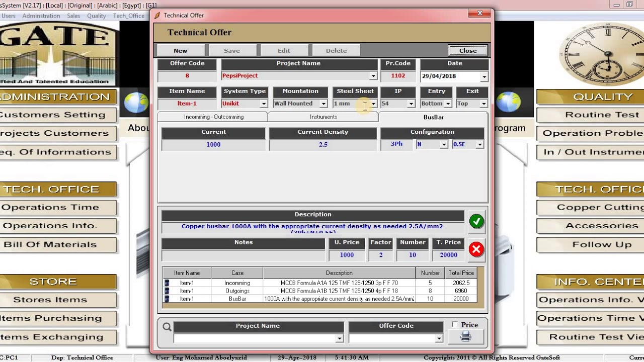Screen dimensions: 644x362
Task: Click the green checkmark confirm icon
Action: [x=476, y=221]
